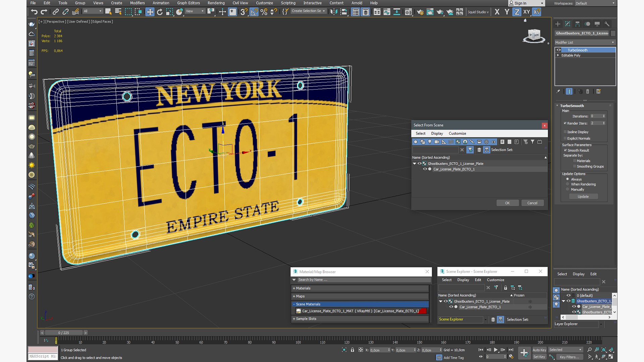Activate the Unlink Selection tool

(65, 12)
